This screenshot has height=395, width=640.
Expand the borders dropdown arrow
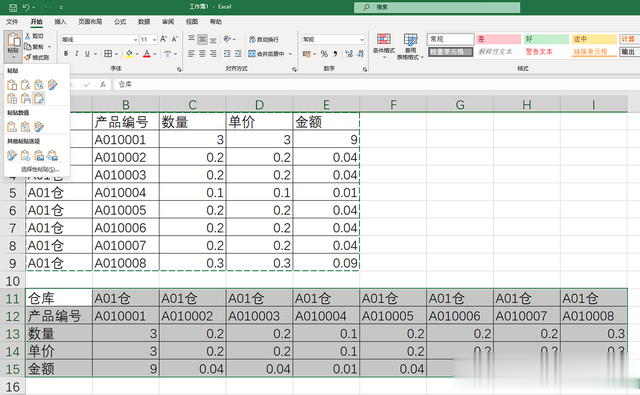click(x=116, y=53)
